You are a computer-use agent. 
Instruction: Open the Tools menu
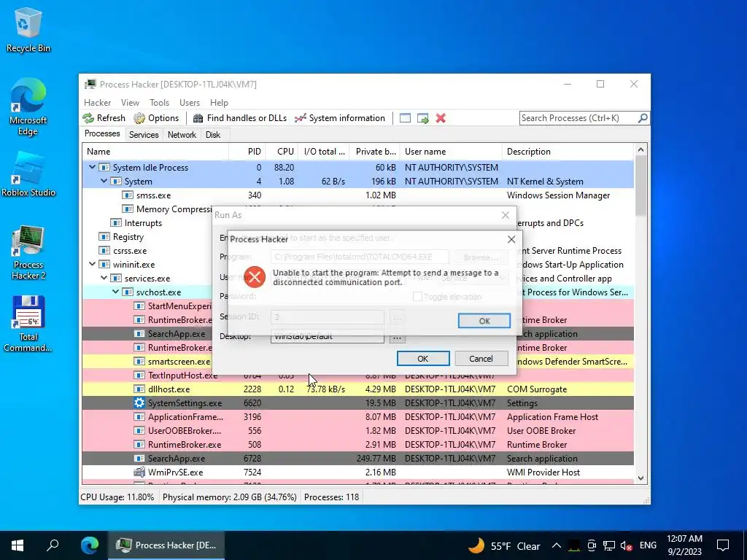(159, 102)
